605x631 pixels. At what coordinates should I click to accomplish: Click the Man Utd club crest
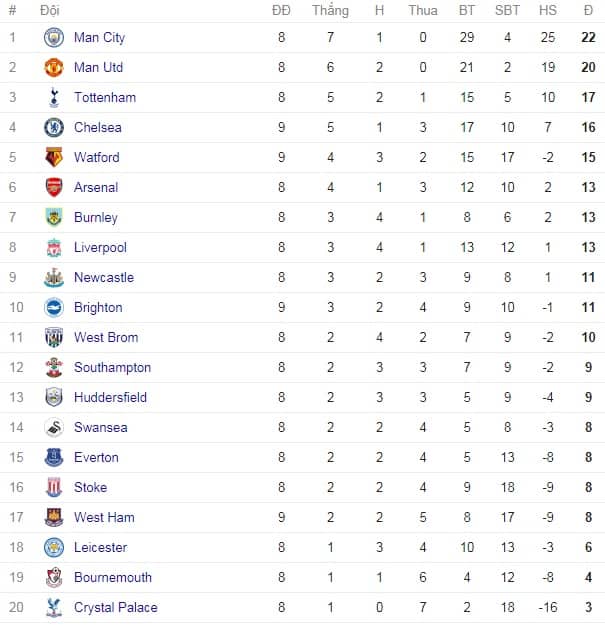(x=54, y=67)
